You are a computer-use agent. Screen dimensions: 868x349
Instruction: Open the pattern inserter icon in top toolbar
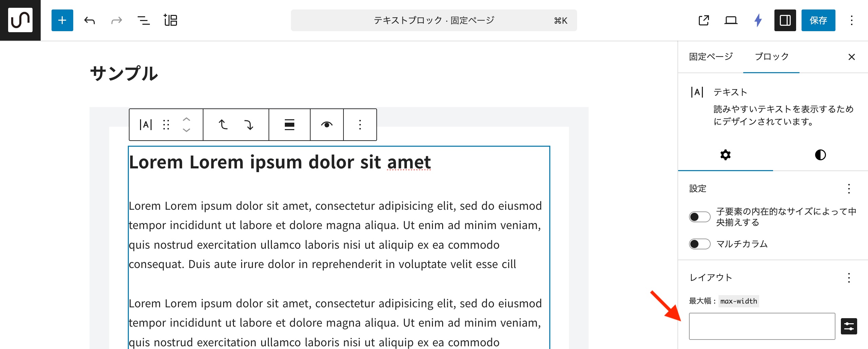tap(171, 20)
